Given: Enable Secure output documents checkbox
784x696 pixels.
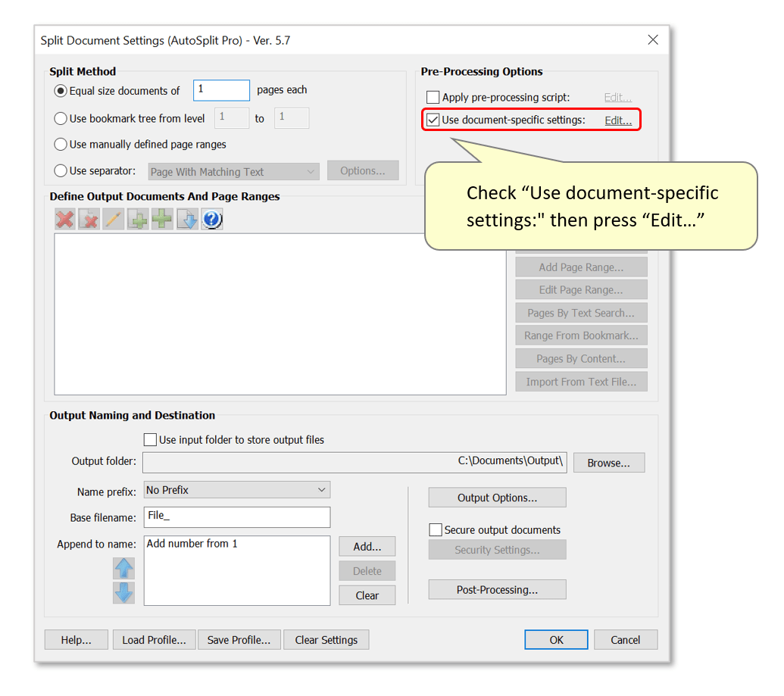Looking at the screenshot, I should pyautogui.click(x=436, y=530).
